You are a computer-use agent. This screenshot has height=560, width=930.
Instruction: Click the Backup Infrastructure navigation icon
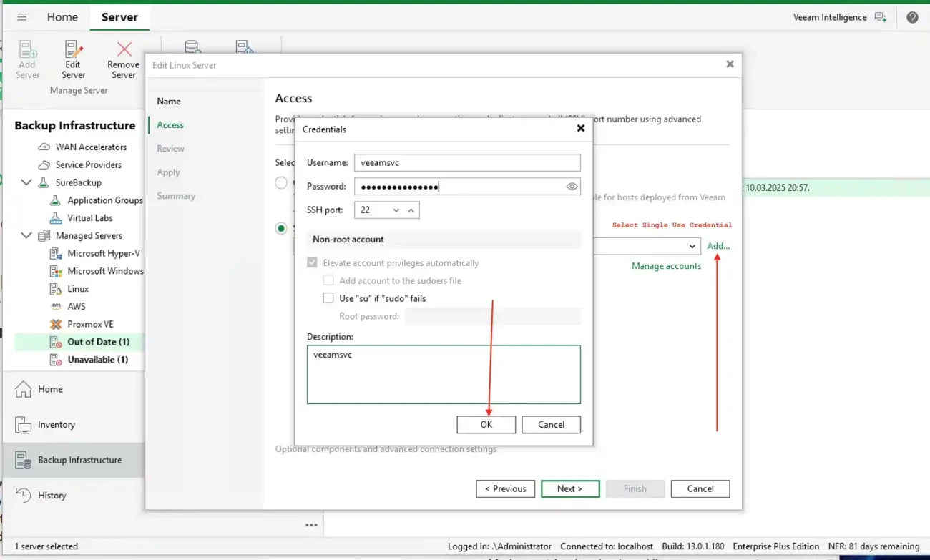[x=24, y=460]
